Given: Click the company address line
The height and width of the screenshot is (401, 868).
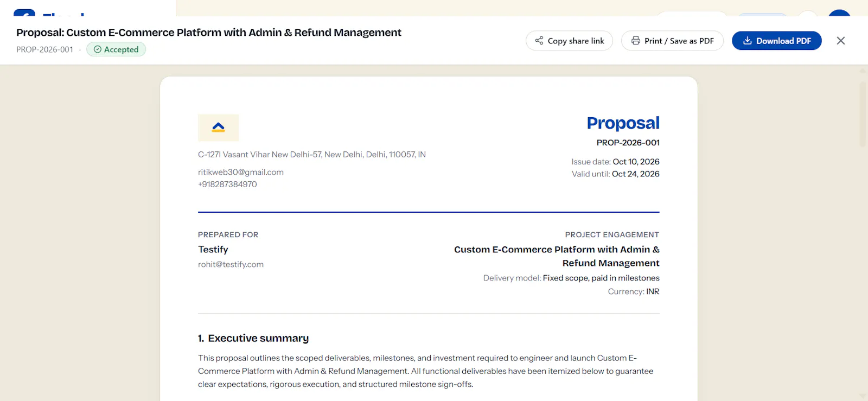Looking at the screenshot, I should tap(312, 155).
